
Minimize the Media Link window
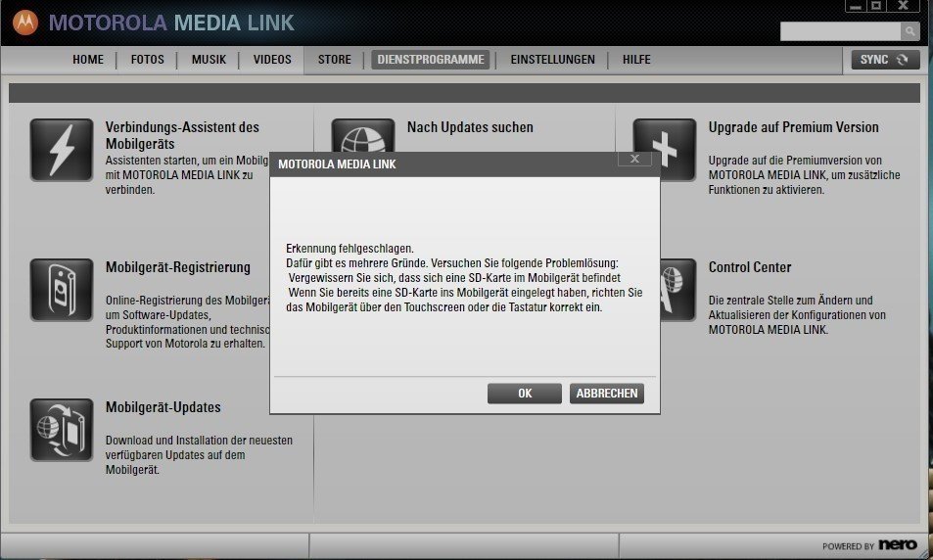pyautogui.click(x=856, y=6)
